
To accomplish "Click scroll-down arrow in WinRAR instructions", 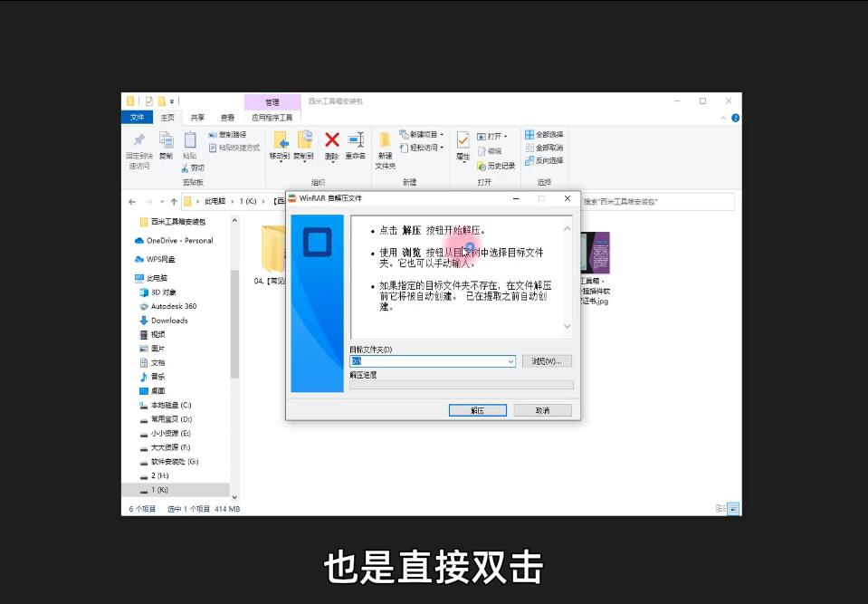I will [x=567, y=326].
